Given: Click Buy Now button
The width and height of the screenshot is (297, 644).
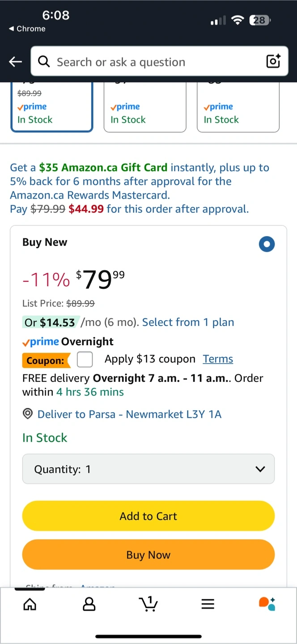Looking at the screenshot, I should [148, 555].
